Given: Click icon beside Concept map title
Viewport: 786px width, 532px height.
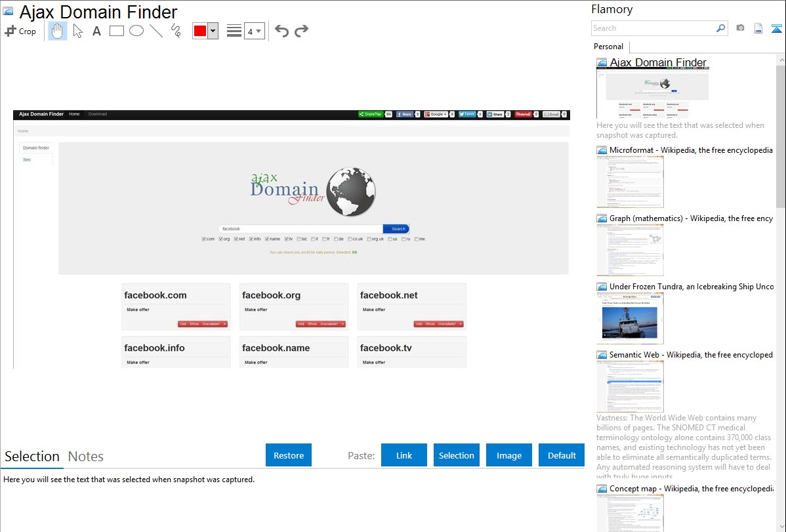Looking at the screenshot, I should click(602, 489).
